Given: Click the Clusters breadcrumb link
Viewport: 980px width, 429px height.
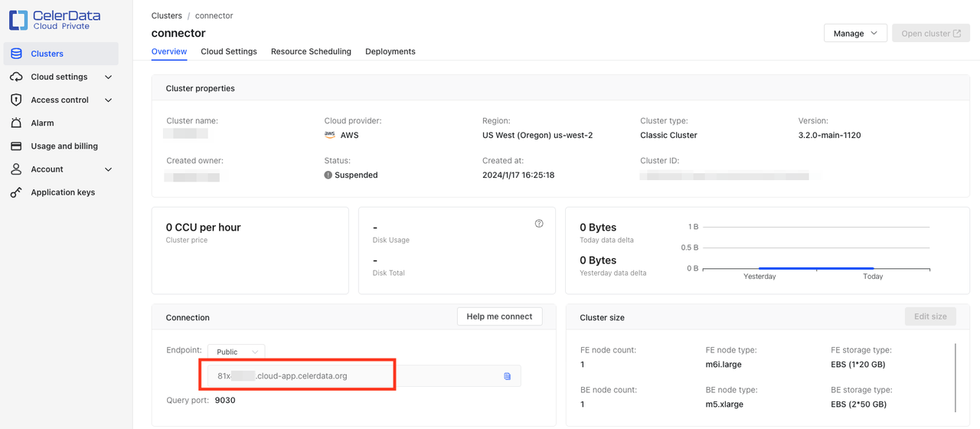Looking at the screenshot, I should 167,15.
